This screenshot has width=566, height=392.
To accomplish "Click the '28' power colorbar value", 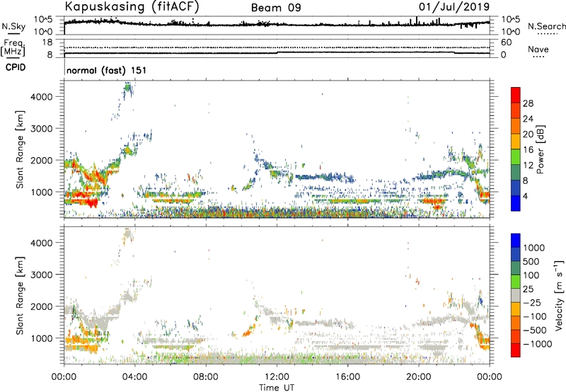I will click(528, 103).
